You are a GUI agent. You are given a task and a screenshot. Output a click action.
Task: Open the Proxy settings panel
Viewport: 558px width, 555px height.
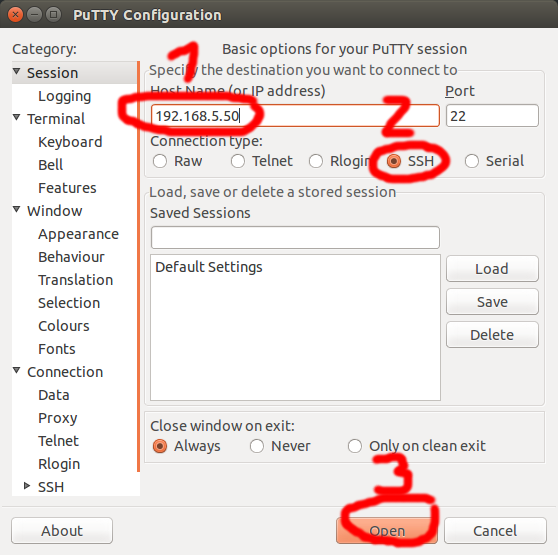click(x=58, y=418)
